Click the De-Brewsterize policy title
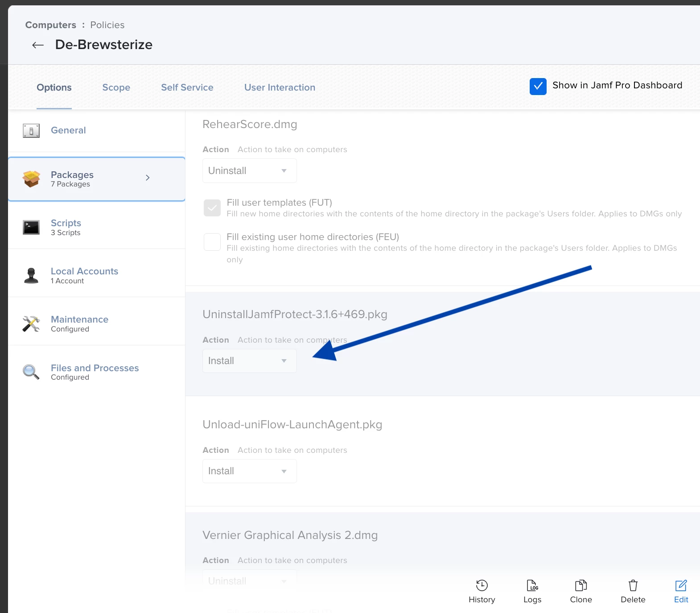Image resolution: width=700 pixels, height=613 pixels. coord(104,45)
